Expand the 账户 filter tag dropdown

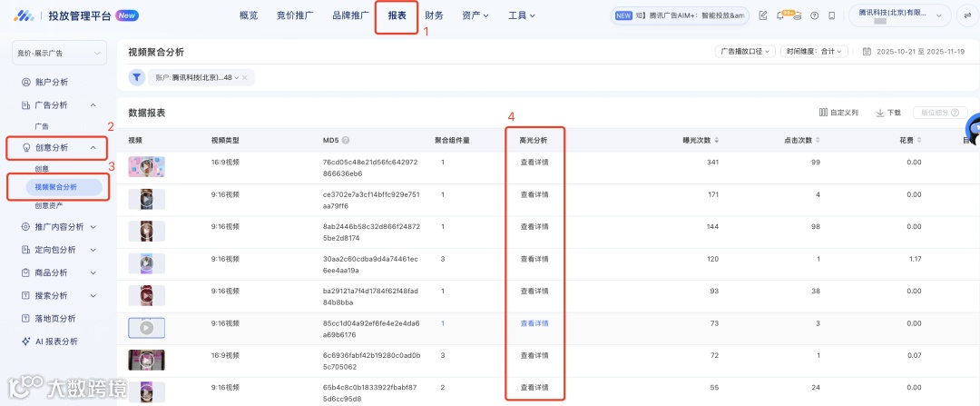coord(236,77)
